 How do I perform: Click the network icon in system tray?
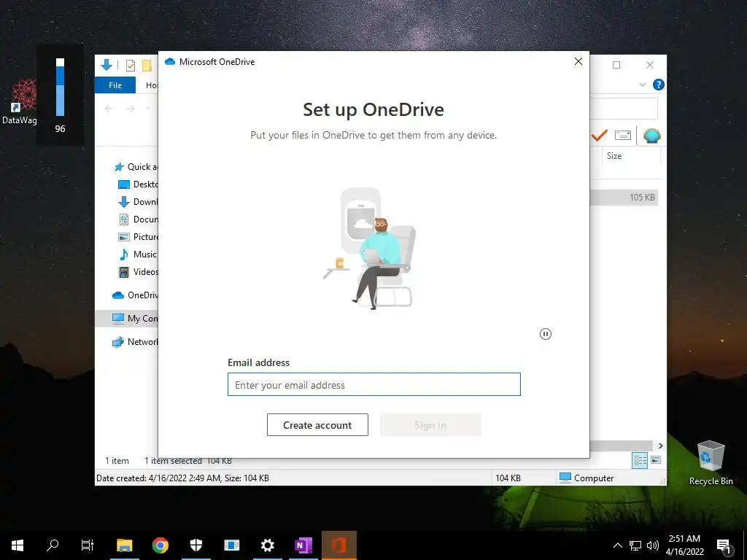(635, 545)
